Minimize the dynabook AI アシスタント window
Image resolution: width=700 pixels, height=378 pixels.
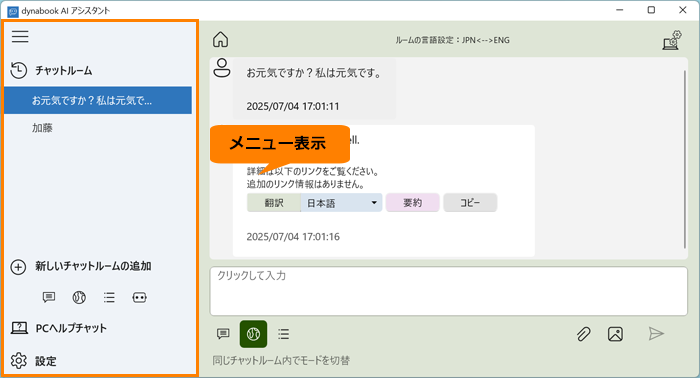[620, 10]
